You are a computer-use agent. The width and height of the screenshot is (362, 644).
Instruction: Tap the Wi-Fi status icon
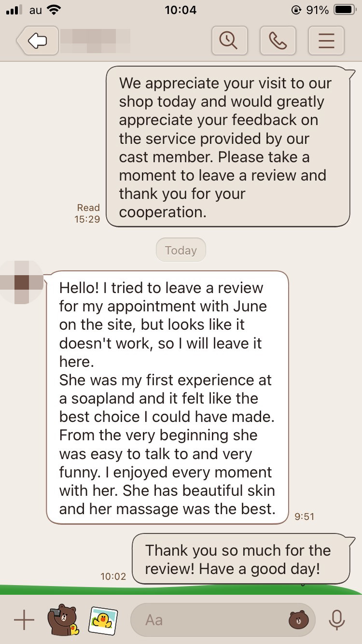point(55,10)
